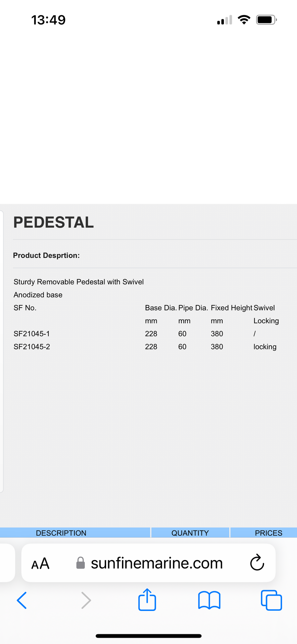Open the AA reader options menu
297x644 pixels.
point(40,563)
